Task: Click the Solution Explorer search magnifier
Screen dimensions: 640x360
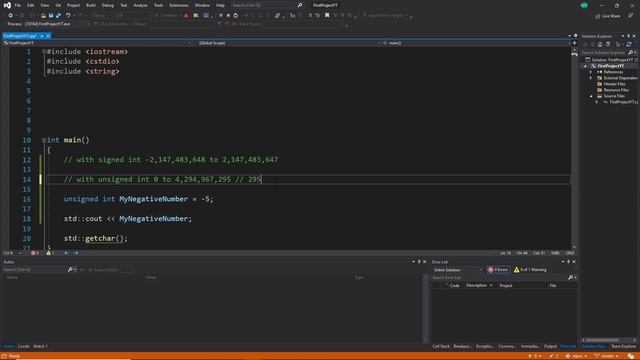Action: (x=631, y=53)
